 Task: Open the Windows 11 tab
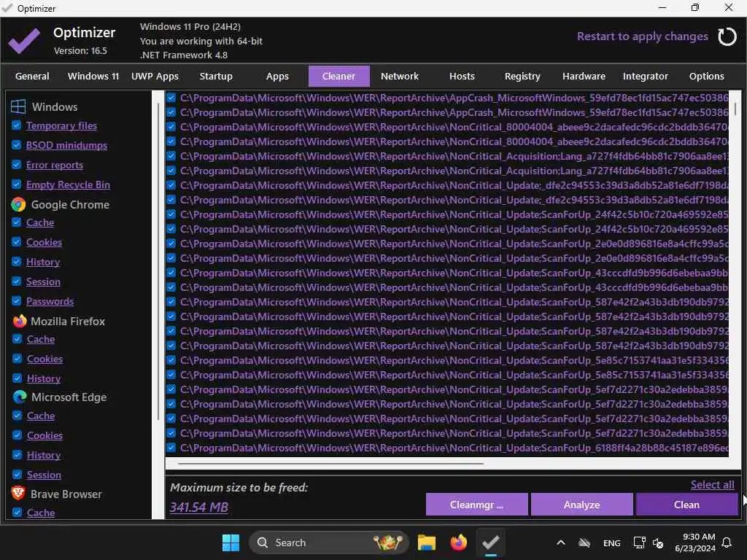point(93,76)
